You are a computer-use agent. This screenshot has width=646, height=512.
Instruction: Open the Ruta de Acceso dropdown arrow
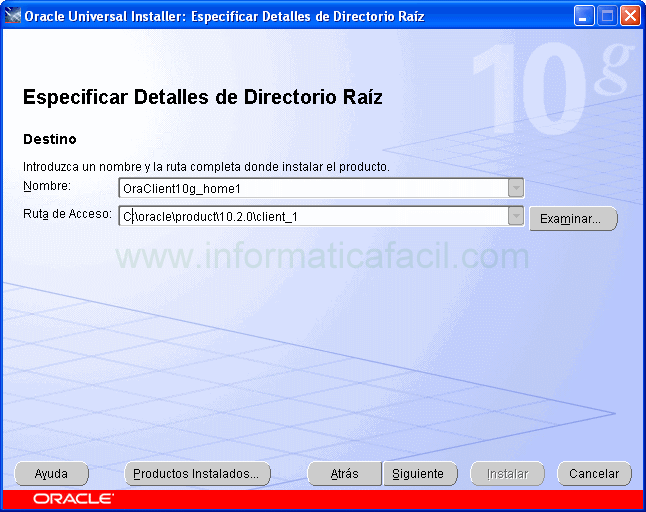516,216
